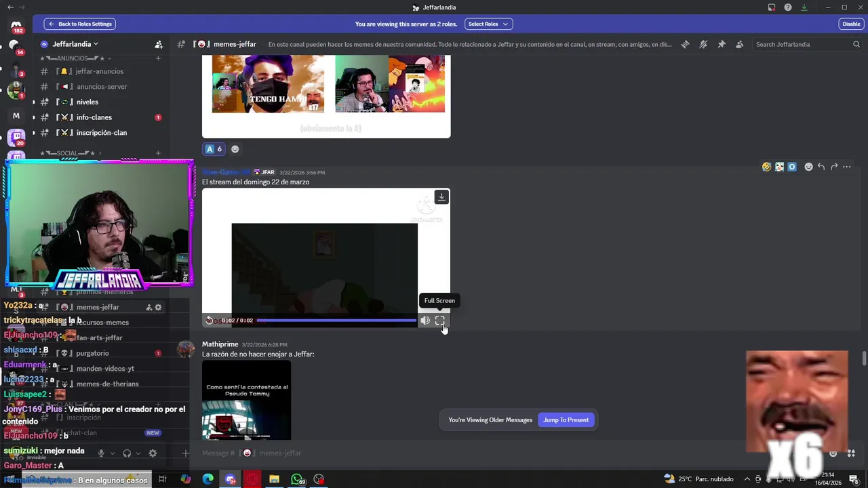Expand the SOCIAL category
The width and height of the screenshot is (868, 488).
click(71, 153)
